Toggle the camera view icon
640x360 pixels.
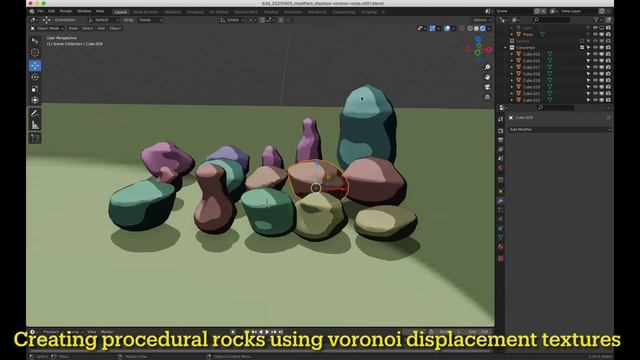487,87
